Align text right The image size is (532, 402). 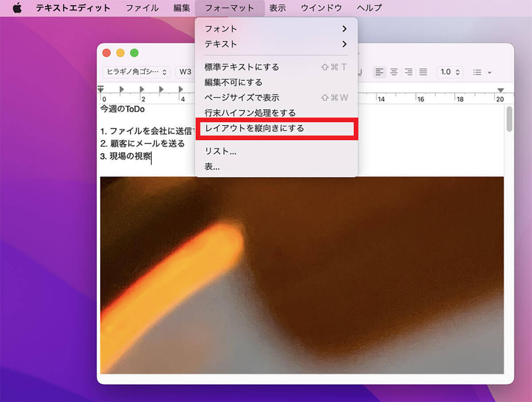[408, 72]
